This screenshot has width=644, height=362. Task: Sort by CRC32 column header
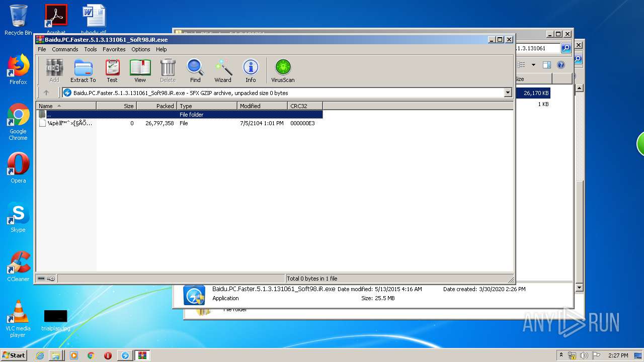pyautogui.click(x=305, y=106)
